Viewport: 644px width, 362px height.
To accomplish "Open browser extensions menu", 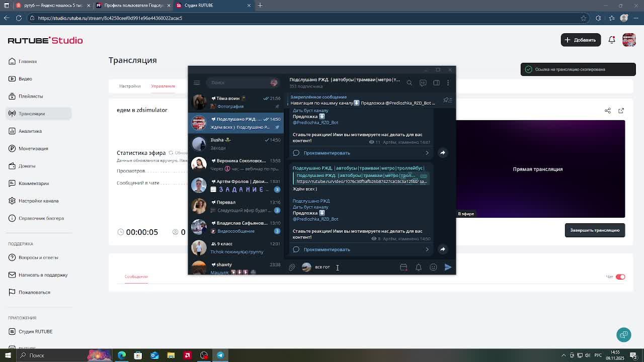I will (598, 18).
